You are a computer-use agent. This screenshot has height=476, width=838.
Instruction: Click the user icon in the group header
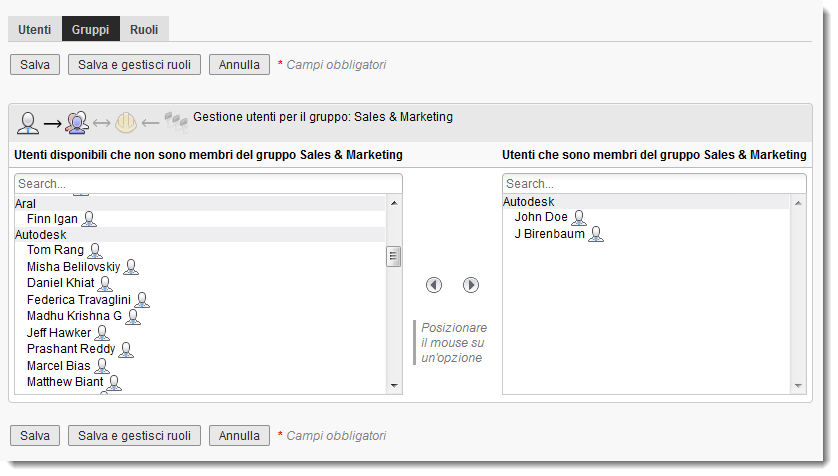[28, 124]
